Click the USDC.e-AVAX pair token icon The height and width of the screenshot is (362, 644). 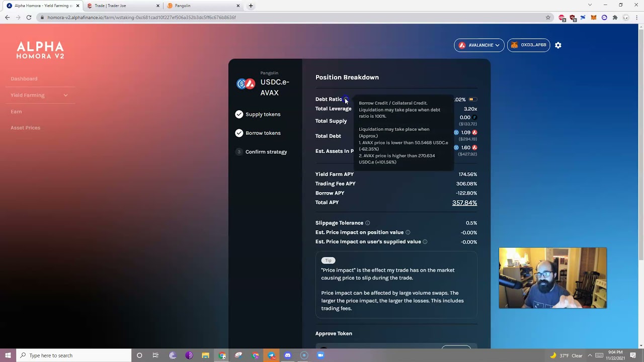coord(246,84)
